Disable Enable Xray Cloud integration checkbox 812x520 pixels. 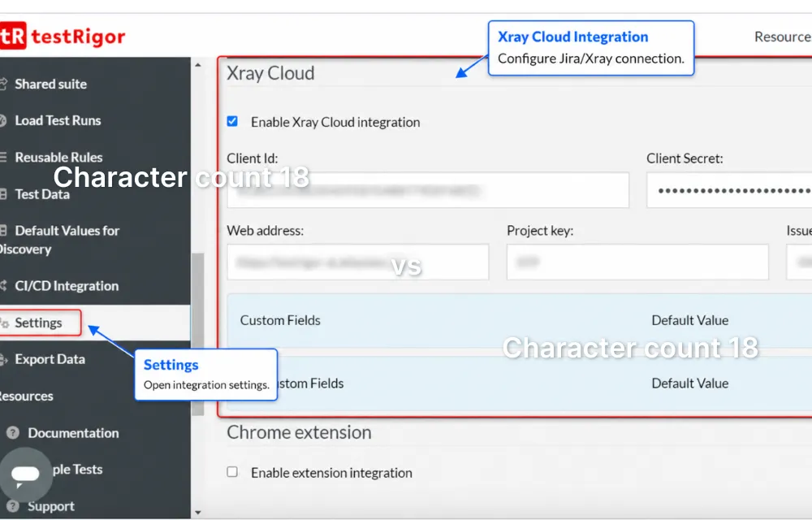(x=232, y=121)
